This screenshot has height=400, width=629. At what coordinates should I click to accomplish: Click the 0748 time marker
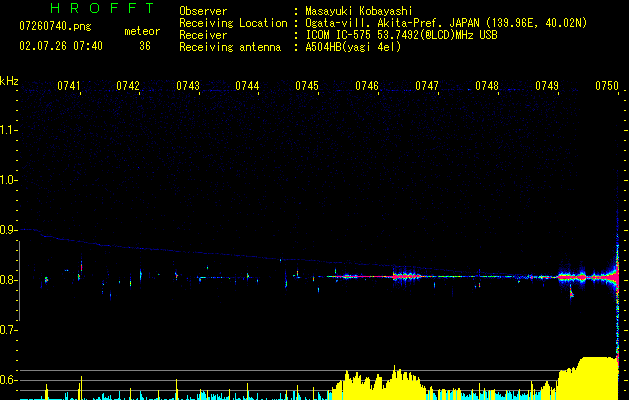pyautogui.click(x=487, y=86)
